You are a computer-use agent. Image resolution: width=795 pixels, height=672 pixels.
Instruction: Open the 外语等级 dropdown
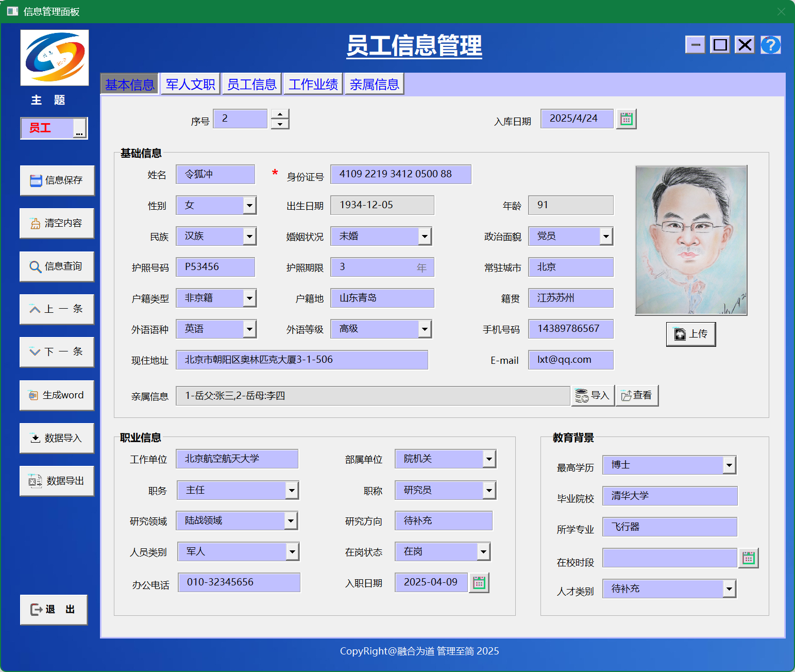(425, 329)
